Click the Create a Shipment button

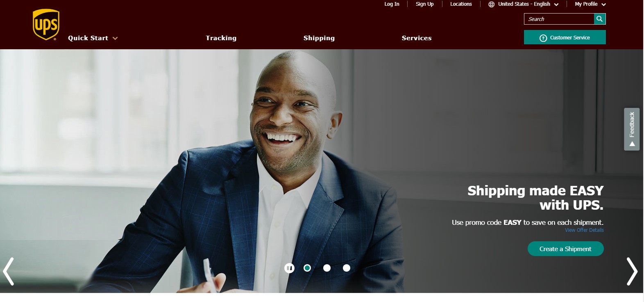565,249
